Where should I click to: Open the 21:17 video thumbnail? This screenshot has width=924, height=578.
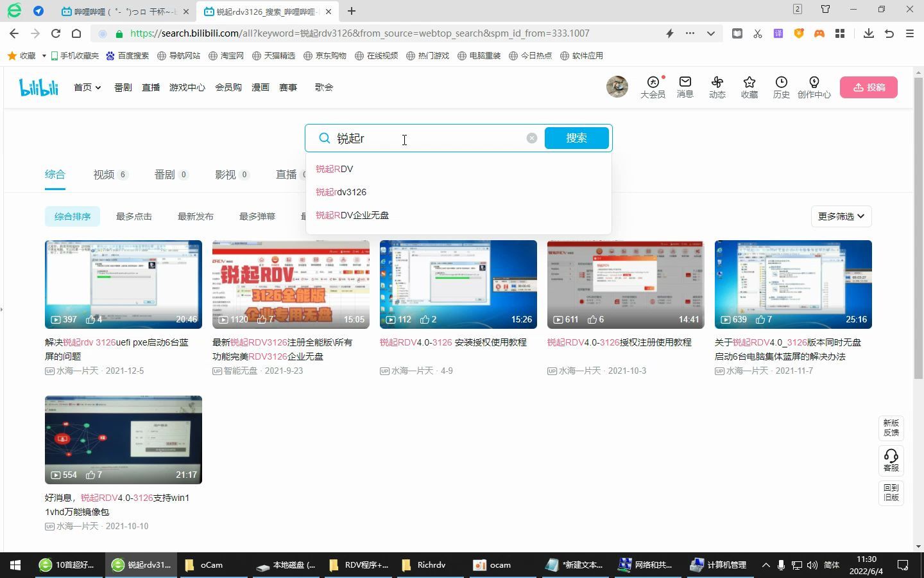[123, 440]
